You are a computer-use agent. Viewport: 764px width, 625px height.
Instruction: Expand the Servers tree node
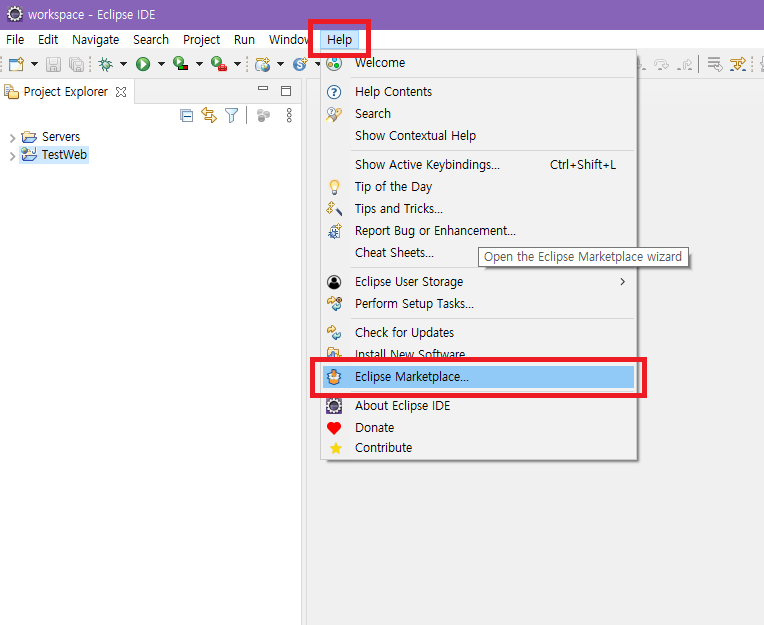(13, 138)
